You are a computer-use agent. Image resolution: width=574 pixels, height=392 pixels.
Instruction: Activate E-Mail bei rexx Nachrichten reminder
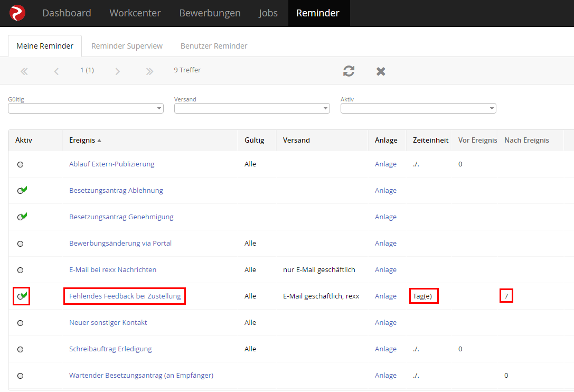click(x=21, y=270)
